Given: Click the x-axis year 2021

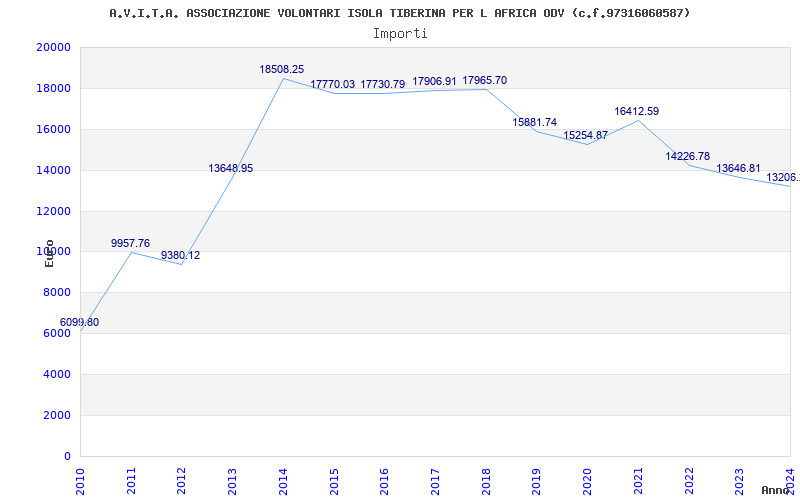Looking at the screenshot, I should (x=638, y=481).
